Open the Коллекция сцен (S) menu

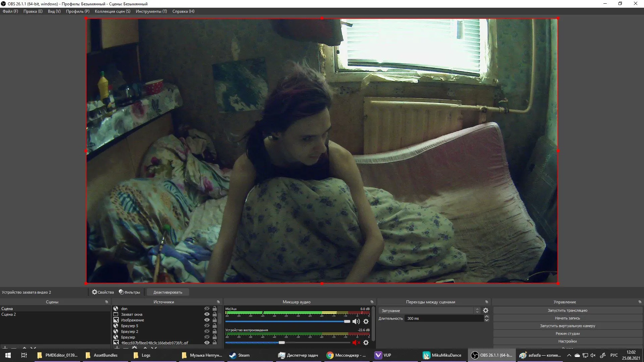click(x=112, y=11)
